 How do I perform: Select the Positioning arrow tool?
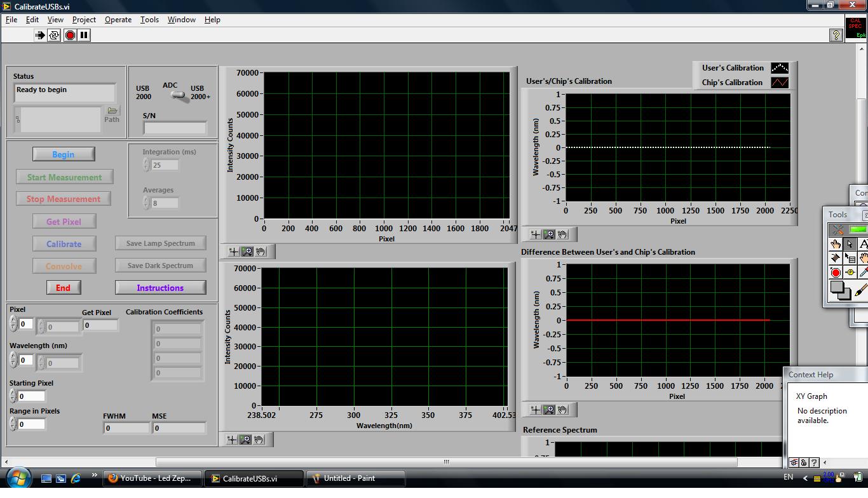click(850, 244)
